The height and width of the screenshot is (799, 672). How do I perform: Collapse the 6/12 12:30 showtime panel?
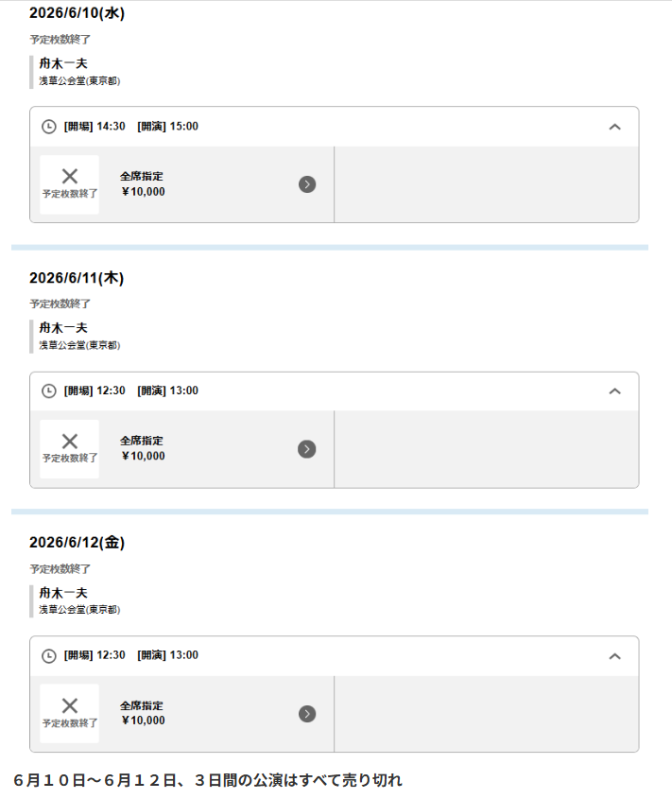pyautogui.click(x=614, y=655)
